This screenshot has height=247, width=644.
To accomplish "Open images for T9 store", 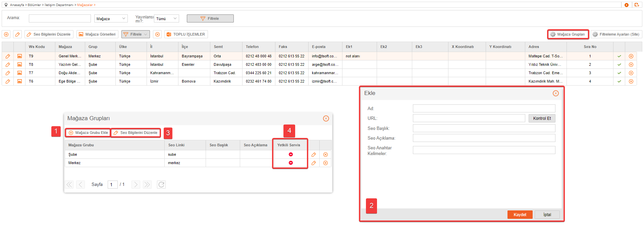I will pyautogui.click(x=19, y=56).
